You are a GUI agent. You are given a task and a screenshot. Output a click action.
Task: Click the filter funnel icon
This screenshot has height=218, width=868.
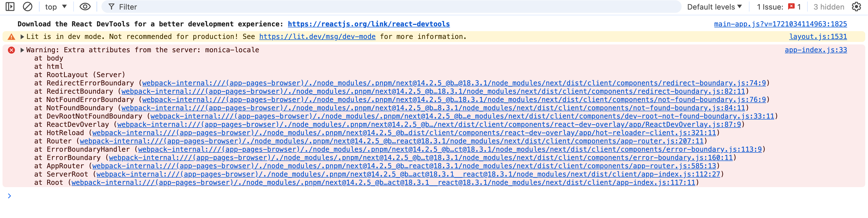tap(112, 7)
